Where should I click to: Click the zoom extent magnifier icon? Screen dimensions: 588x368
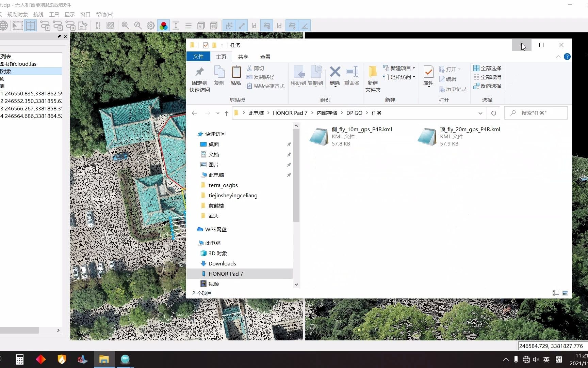(x=138, y=26)
